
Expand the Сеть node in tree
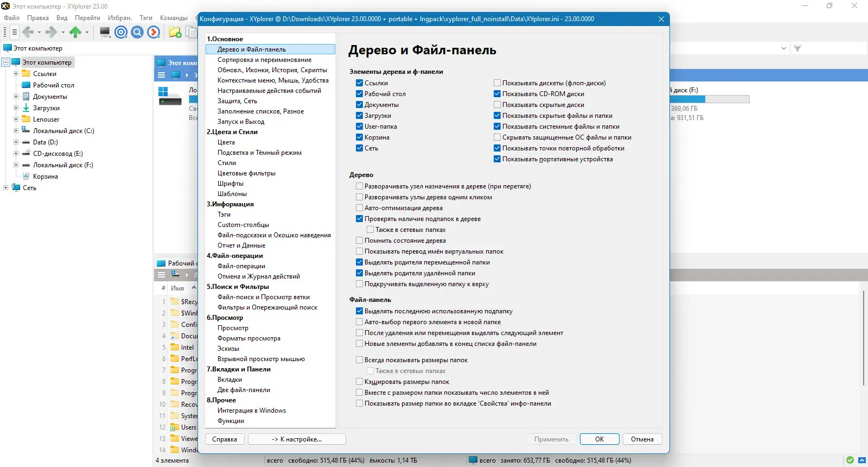click(x=6, y=188)
